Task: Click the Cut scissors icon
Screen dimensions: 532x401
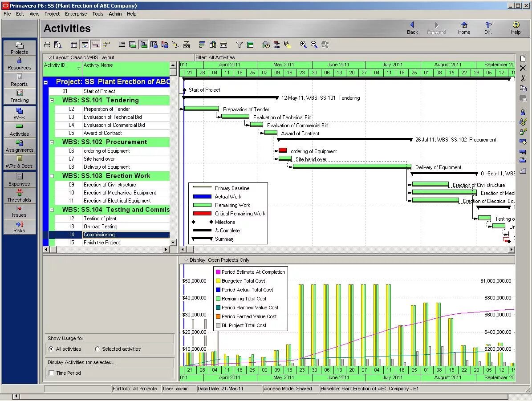Action: (x=523, y=78)
